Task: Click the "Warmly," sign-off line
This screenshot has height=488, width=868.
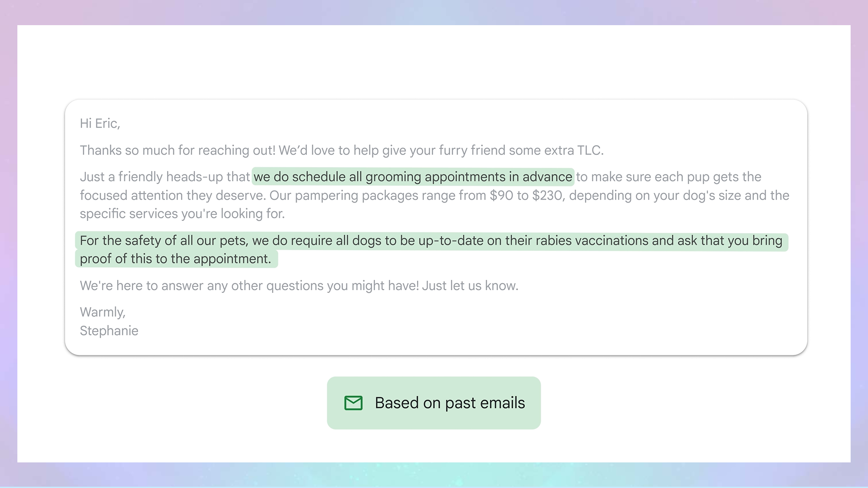Action: click(x=102, y=312)
